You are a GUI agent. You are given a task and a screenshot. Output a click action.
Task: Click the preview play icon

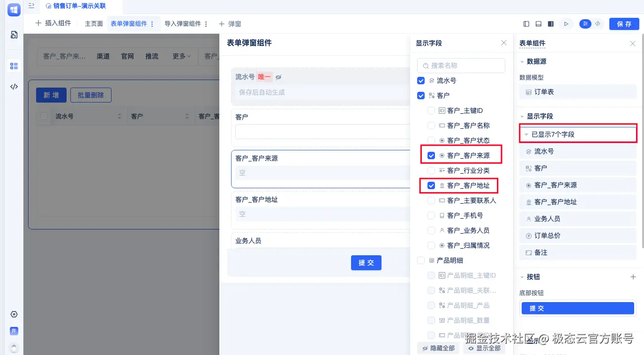point(566,24)
